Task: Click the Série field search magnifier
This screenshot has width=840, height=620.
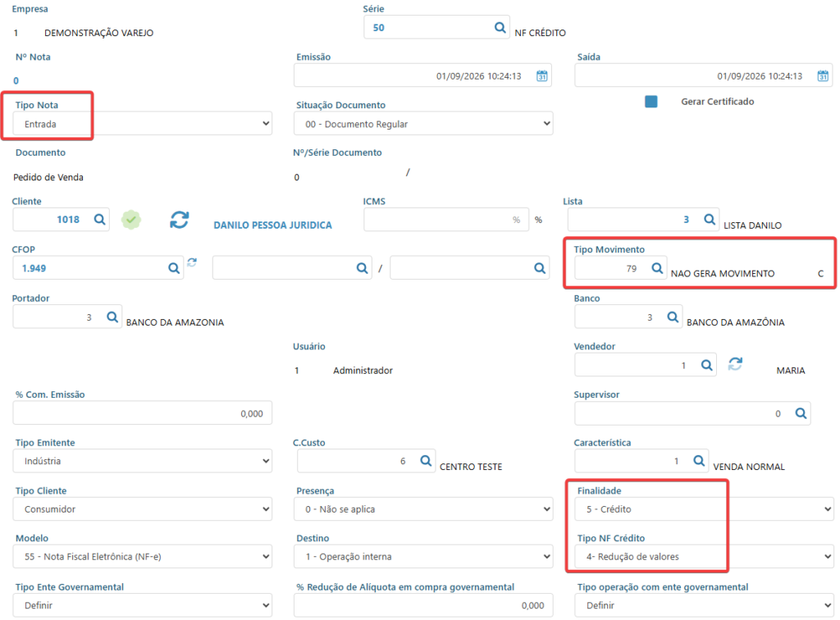Action: [500, 27]
